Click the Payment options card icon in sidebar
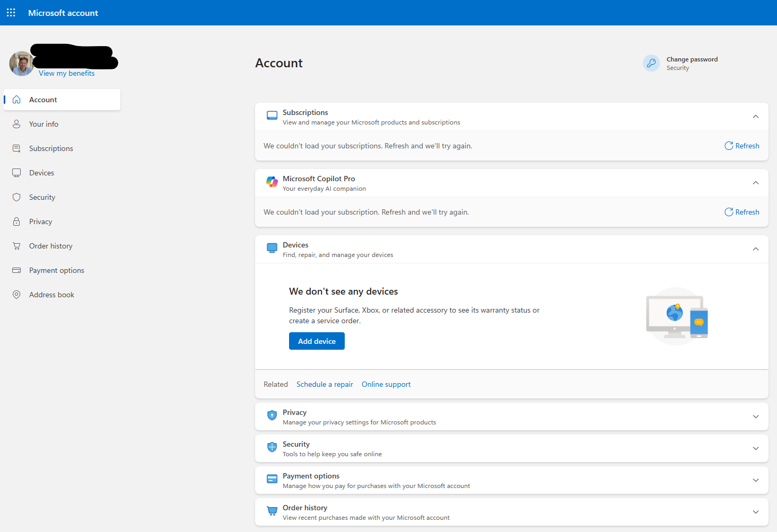 coord(16,270)
